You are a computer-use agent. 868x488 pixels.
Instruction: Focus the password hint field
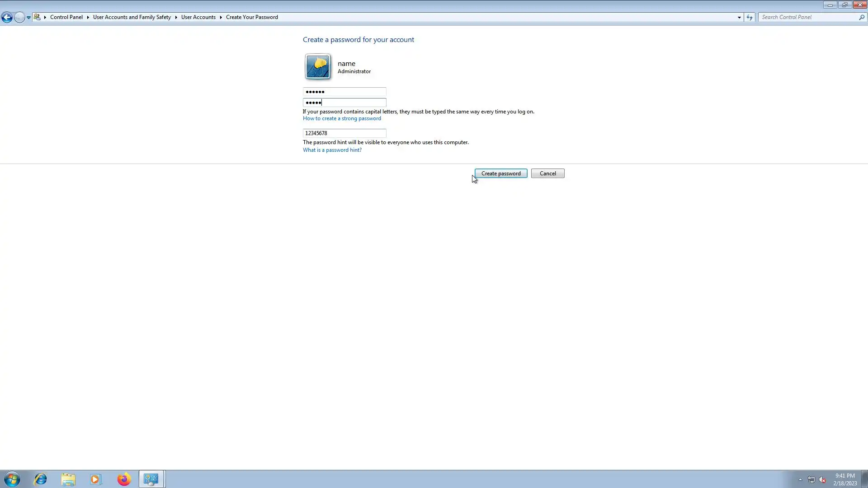344,133
